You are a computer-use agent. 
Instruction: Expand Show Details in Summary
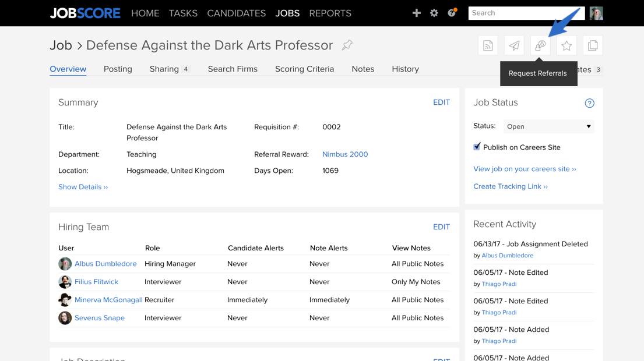click(83, 187)
